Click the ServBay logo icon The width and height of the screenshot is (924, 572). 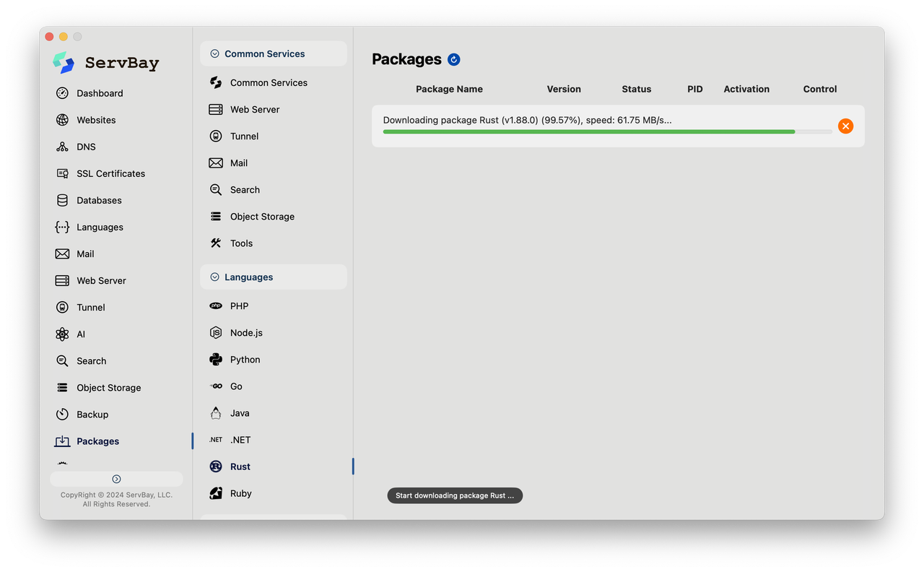(64, 62)
